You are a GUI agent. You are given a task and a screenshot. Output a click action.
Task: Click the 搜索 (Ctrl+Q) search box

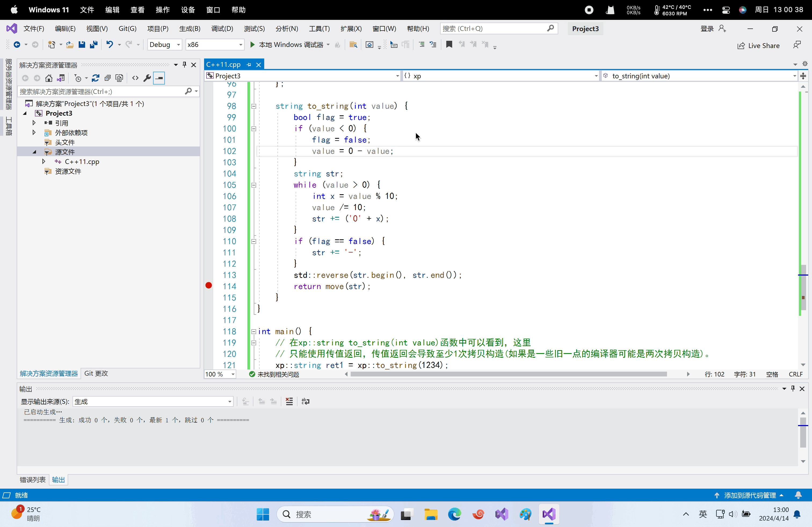(494, 29)
